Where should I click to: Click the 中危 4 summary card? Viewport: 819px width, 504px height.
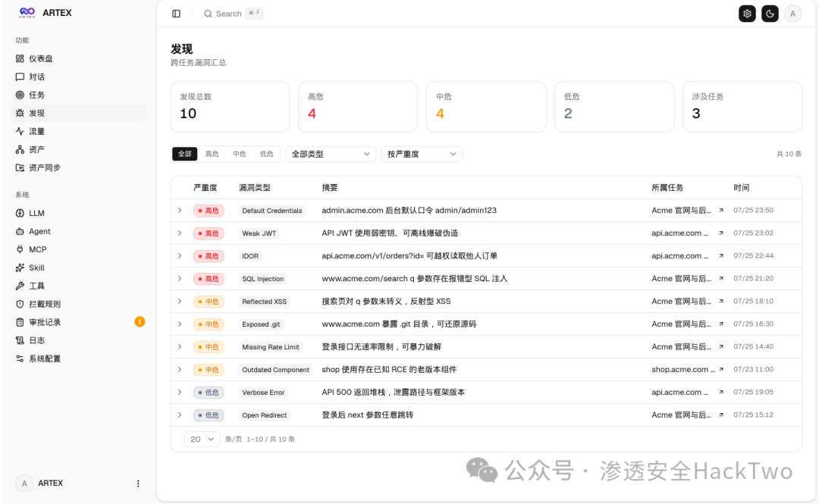[x=486, y=107]
